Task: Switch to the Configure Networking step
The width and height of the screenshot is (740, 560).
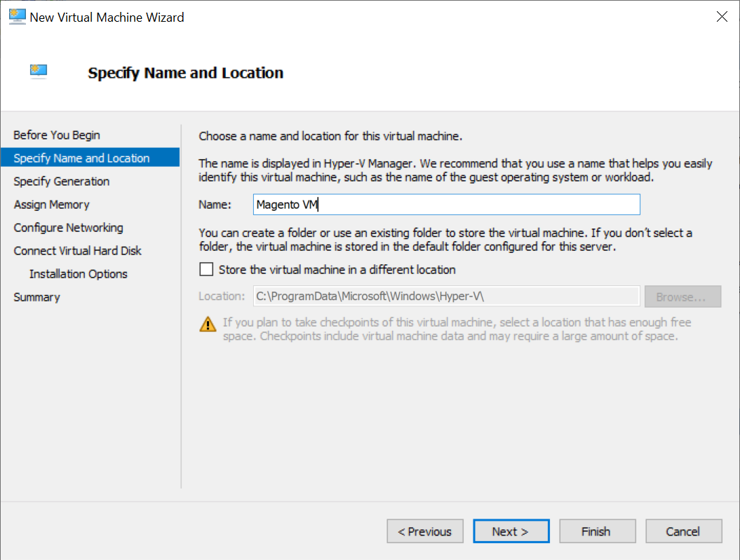Action: (x=69, y=227)
